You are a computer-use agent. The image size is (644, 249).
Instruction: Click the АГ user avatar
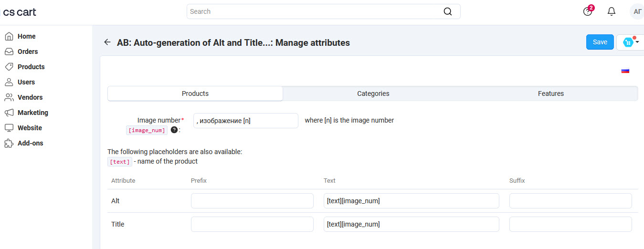[x=637, y=11]
